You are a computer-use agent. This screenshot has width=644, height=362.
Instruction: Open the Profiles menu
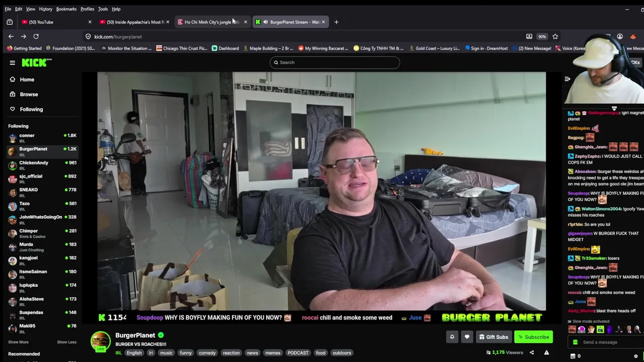(x=87, y=9)
